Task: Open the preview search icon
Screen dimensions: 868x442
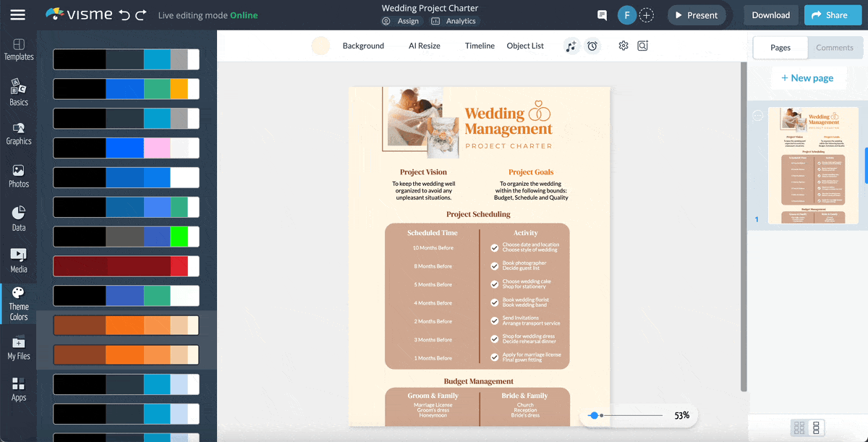Action: coord(642,45)
